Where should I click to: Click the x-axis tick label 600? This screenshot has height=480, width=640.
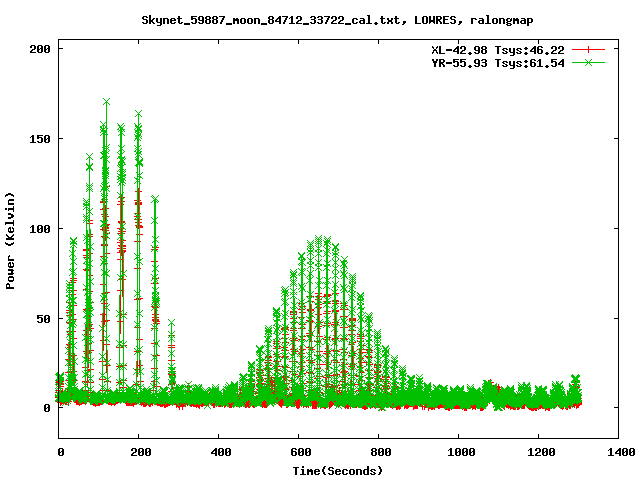tap(301, 452)
